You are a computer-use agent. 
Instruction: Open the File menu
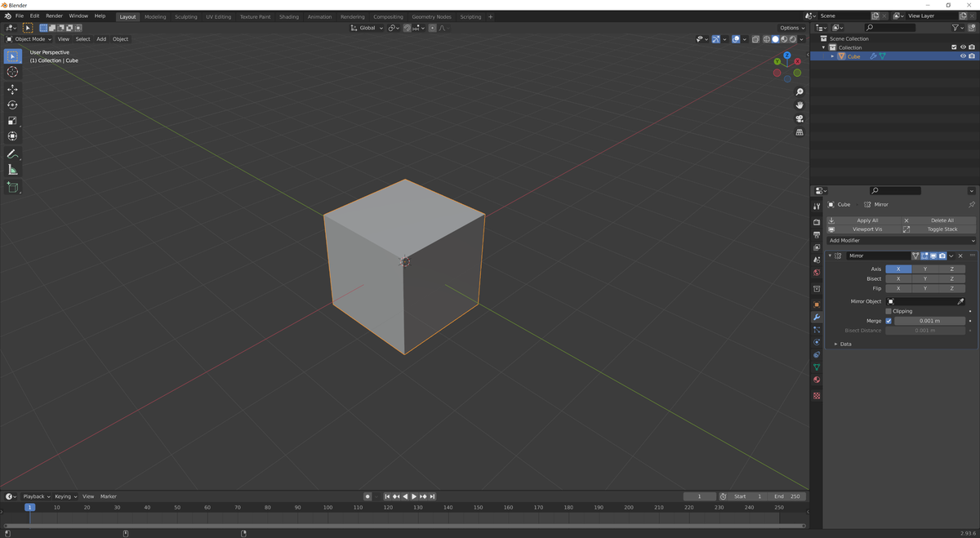pos(20,16)
